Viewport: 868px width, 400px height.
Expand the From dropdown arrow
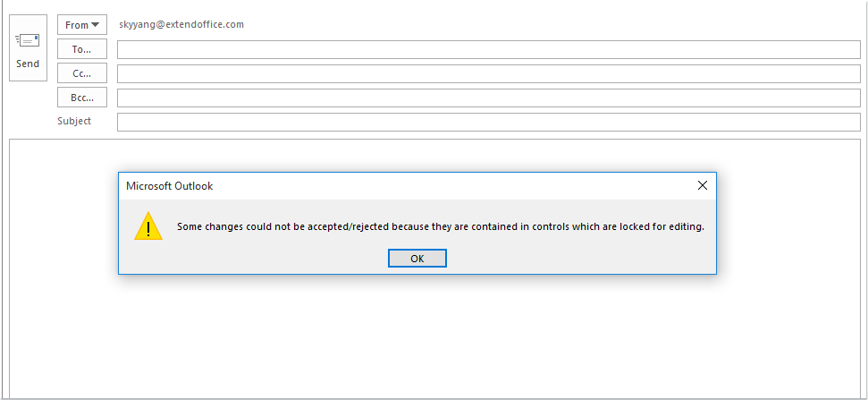(x=96, y=25)
